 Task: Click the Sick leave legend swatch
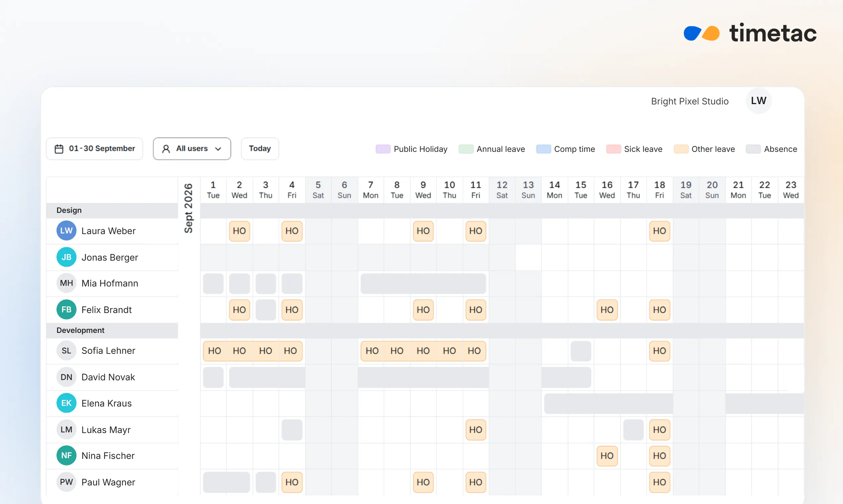coord(613,149)
